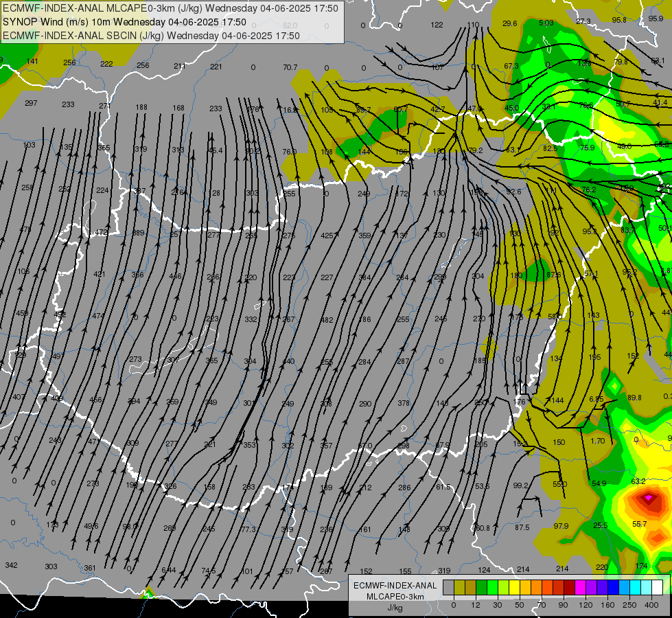This screenshot has height=618, width=672.
Task: Click the map value '456'
Action: (x=95, y=400)
